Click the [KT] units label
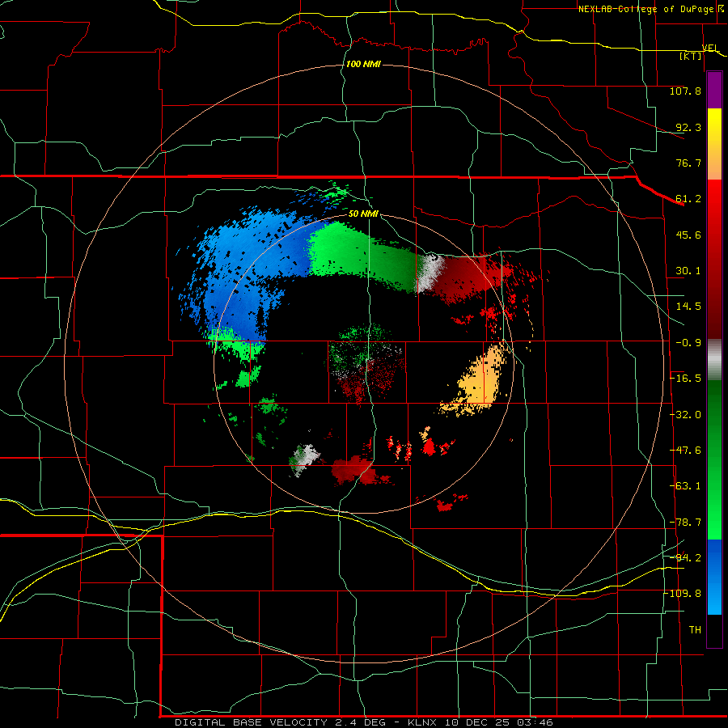The height and width of the screenshot is (728, 728). [690, 56]
